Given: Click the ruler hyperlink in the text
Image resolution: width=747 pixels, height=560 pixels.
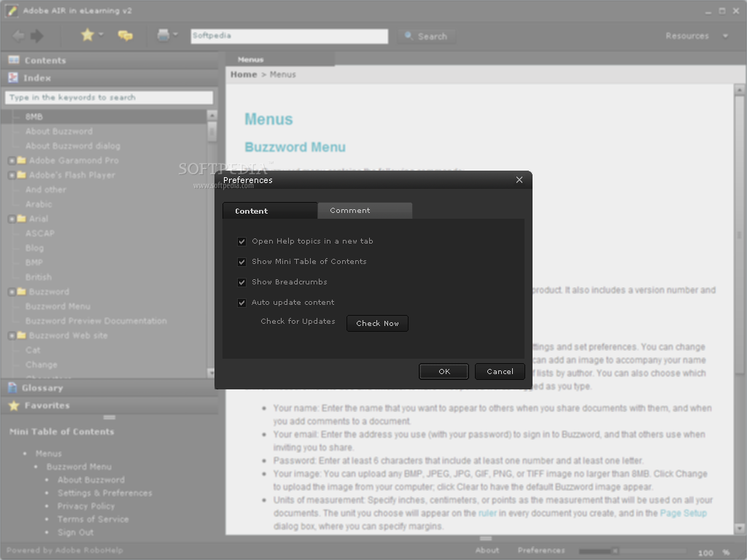Looking at the screenshot, I should pos(487,513).
